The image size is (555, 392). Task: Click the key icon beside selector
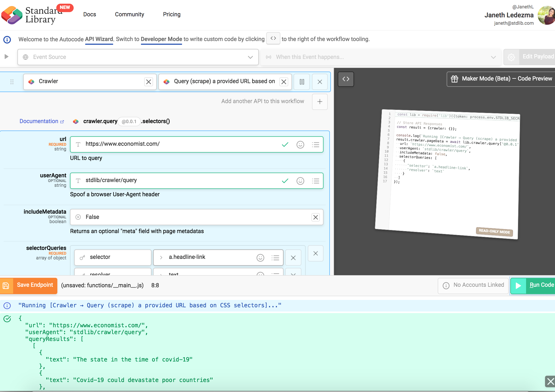[x=82, y=257]
